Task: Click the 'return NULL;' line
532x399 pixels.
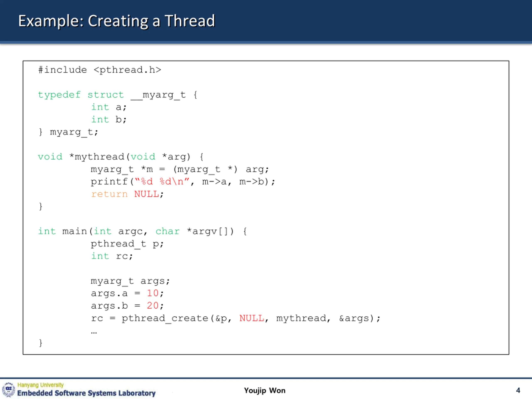Action: click(127, 194)
